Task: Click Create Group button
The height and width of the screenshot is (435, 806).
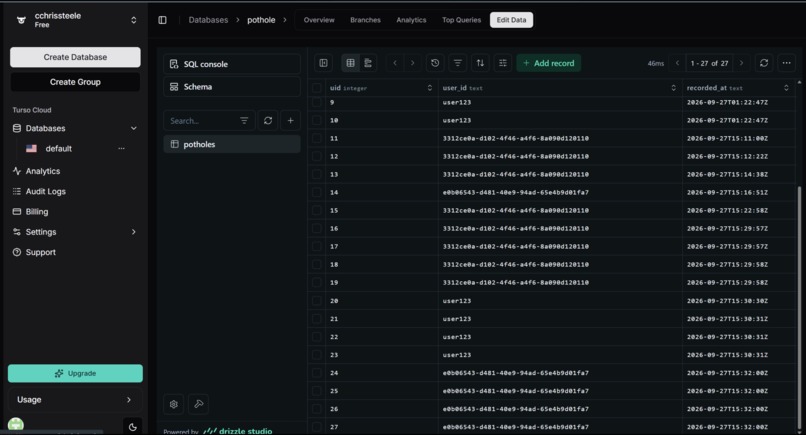Action: 75,82
